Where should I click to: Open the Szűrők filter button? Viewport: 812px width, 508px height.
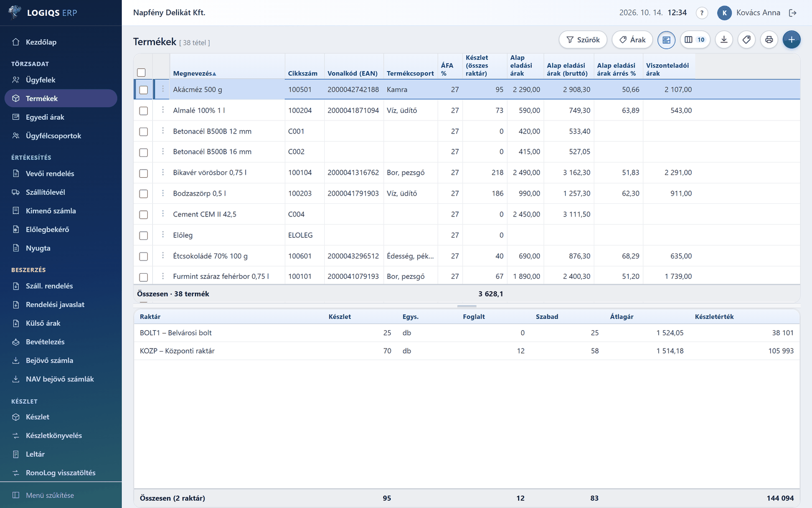coord(583,40)
